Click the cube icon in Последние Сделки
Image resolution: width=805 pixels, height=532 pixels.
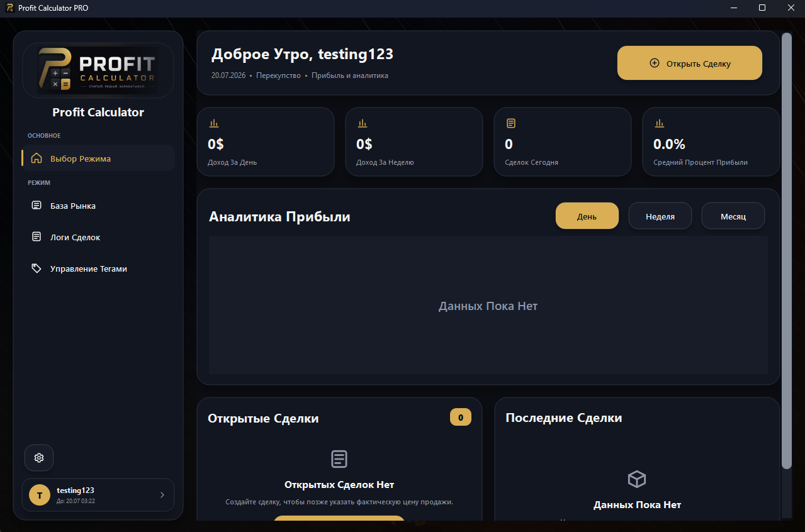pyautogui.click(x=637, y=479)
